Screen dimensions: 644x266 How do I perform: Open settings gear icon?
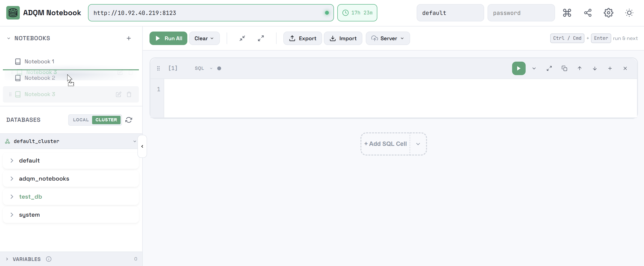coord(608,13)
